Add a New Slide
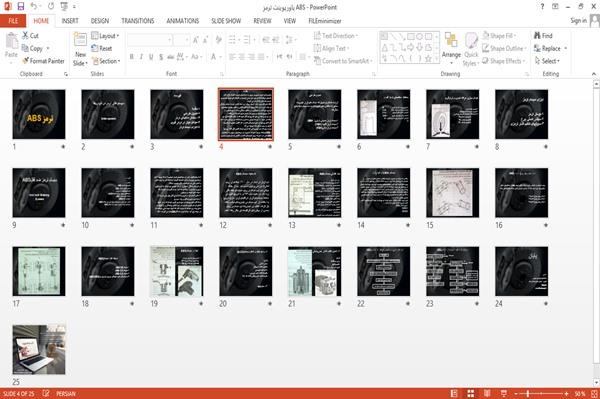Screen dimensions: 600x399 (80, 49)
